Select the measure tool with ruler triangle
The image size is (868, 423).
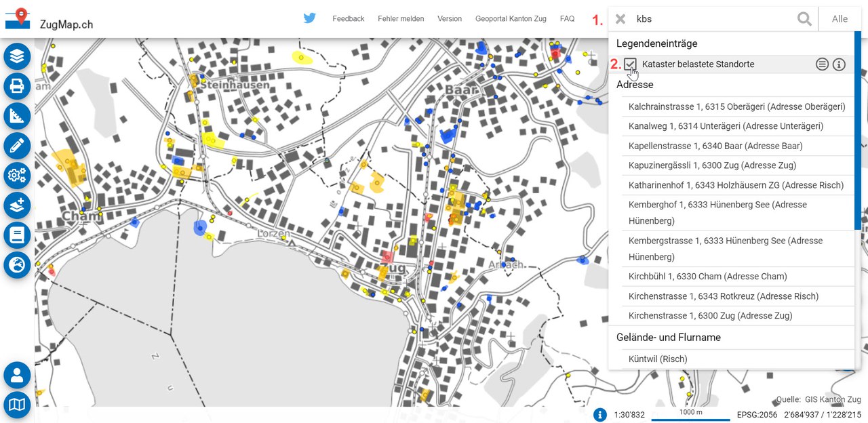17,116
